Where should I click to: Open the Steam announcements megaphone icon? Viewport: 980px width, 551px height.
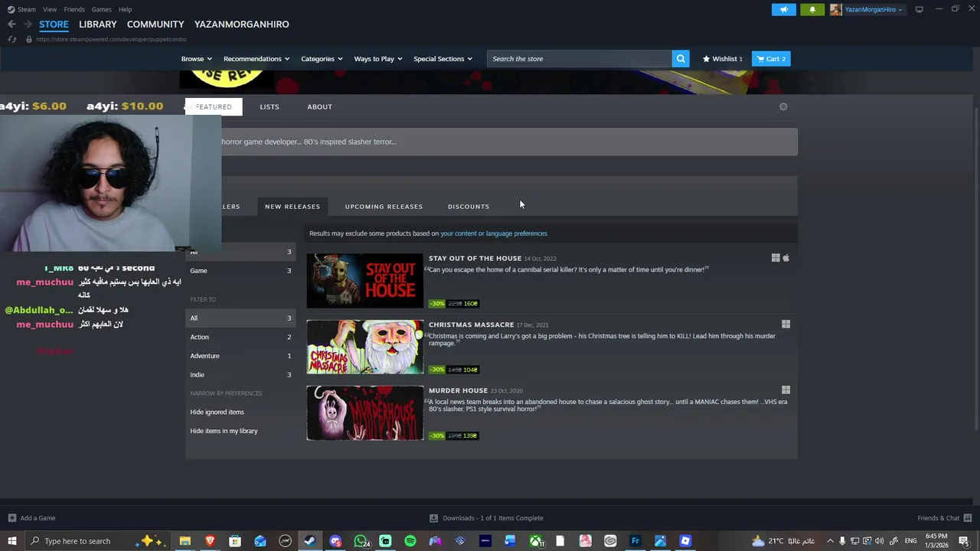(783, 9)
